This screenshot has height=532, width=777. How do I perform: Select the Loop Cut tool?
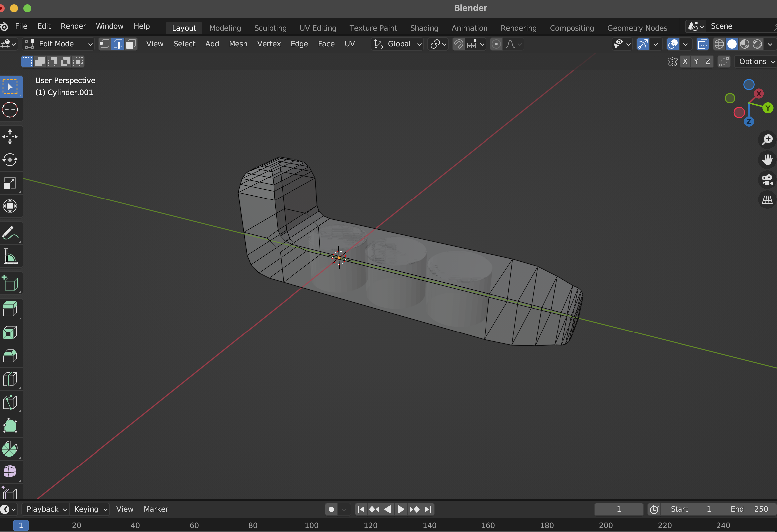[10, 379]
